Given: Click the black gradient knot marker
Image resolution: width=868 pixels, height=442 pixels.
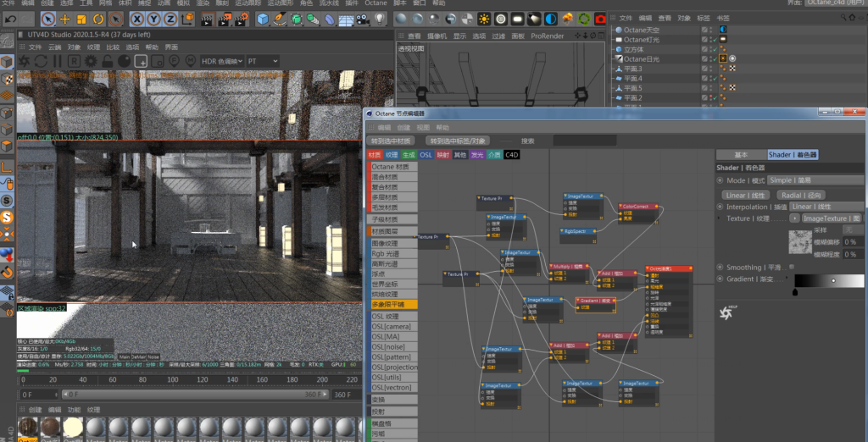Looking at the screenshot, I should click(x=795, y=293).
